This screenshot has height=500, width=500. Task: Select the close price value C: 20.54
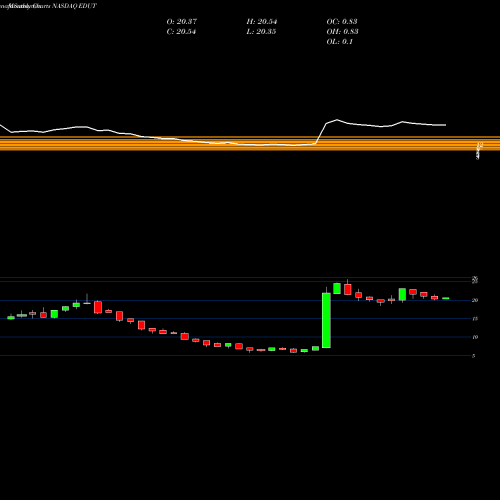pos(181,32)
